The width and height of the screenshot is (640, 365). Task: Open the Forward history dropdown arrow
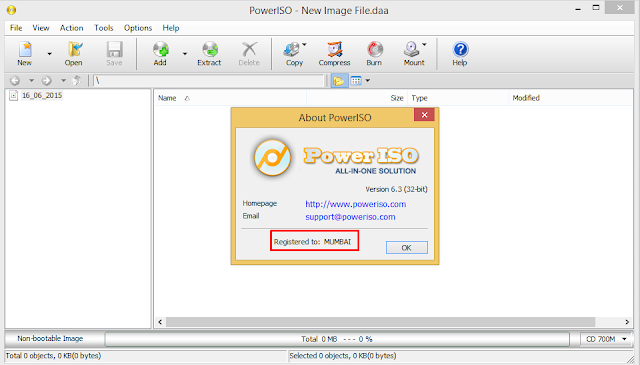(x=63, y=80)
